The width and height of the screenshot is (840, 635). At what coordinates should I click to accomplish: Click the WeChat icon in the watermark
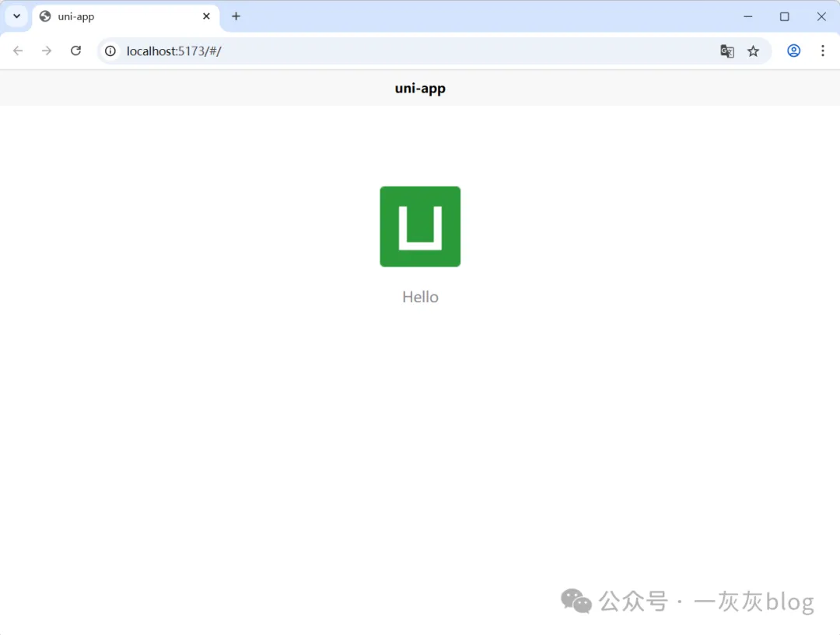click(576, 601)
